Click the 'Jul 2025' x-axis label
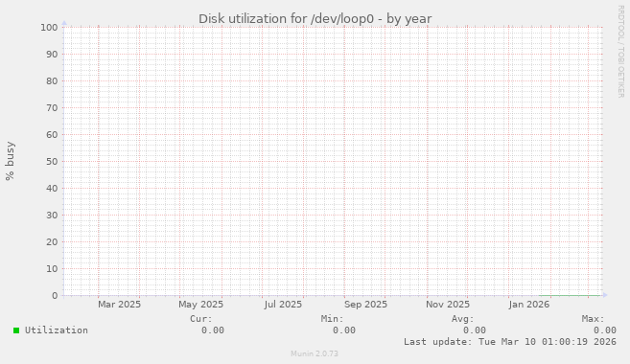 283,305
